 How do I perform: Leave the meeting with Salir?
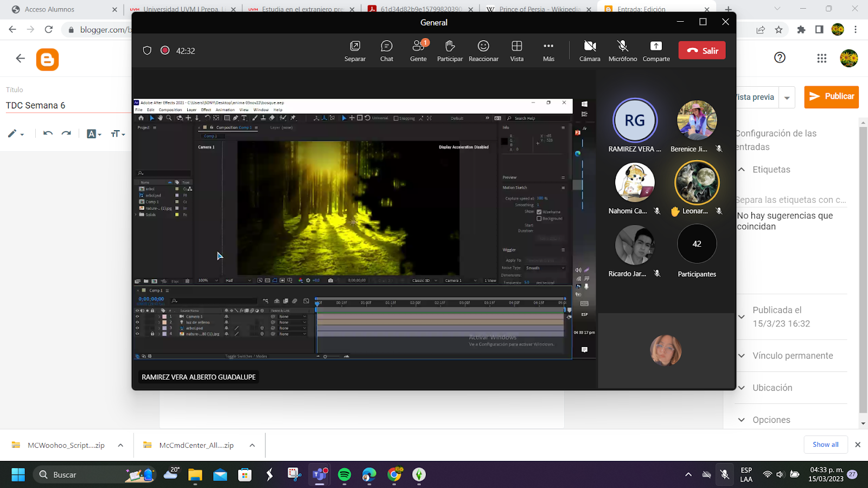pyautogui.click(x=702, y=50)
